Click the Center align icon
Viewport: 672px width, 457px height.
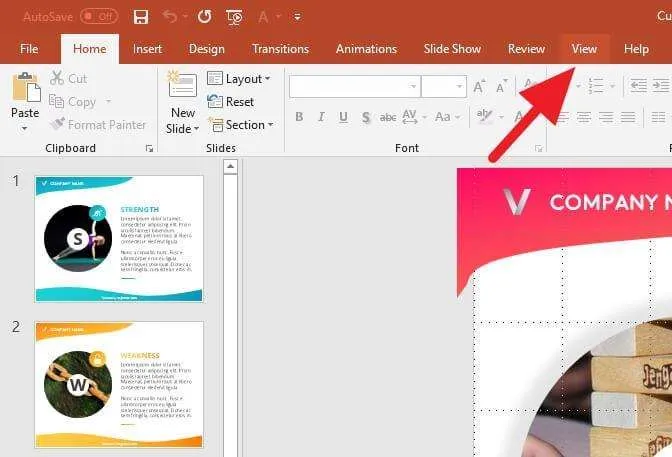pos(584,117)
